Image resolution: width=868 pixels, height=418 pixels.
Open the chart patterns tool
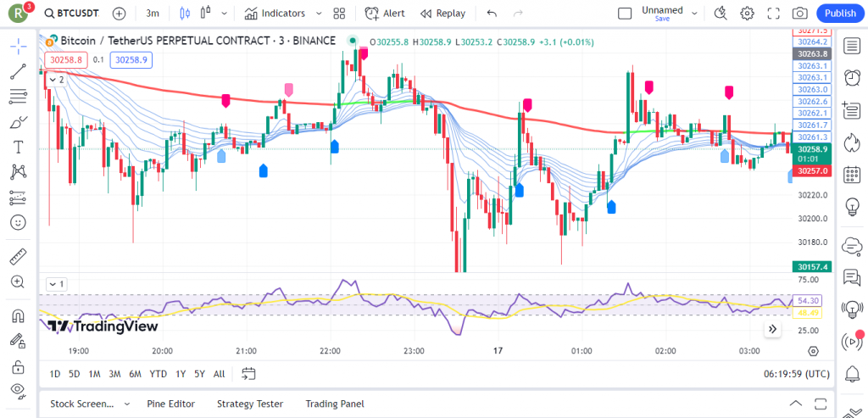[19, 172]
